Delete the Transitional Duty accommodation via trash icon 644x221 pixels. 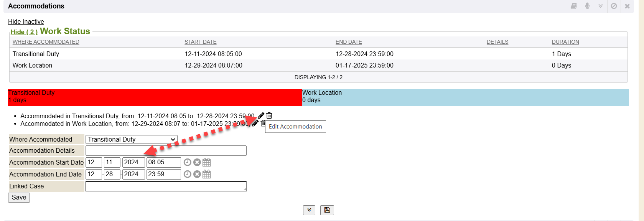coord(269,115)
